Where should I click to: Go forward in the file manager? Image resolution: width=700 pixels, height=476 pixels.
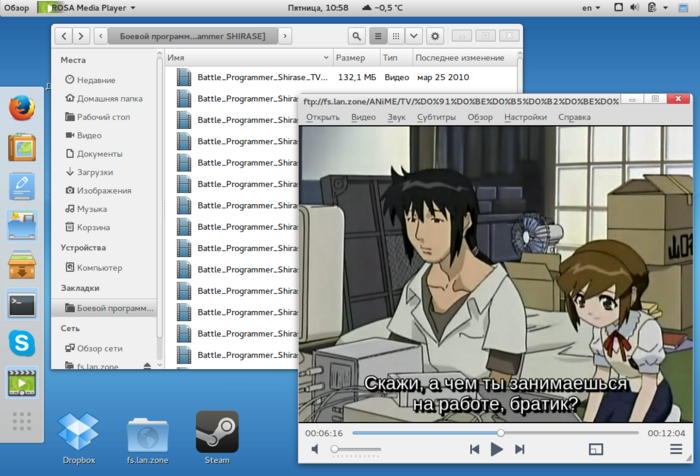tap(81, 36)
